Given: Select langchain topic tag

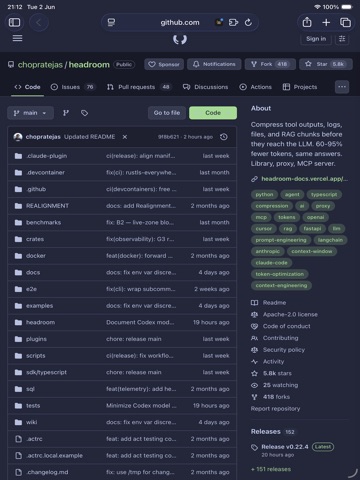Looking at the screenshot, I should 330,240.
